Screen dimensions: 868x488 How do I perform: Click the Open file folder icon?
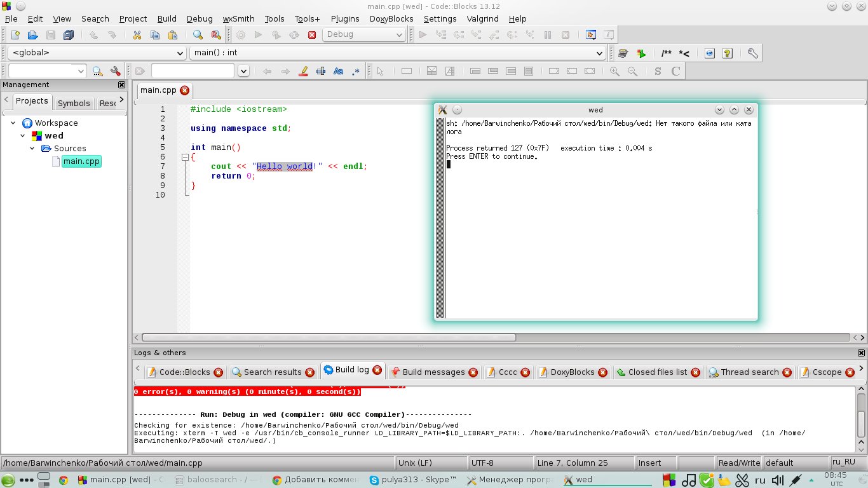[x=32, y=35]
